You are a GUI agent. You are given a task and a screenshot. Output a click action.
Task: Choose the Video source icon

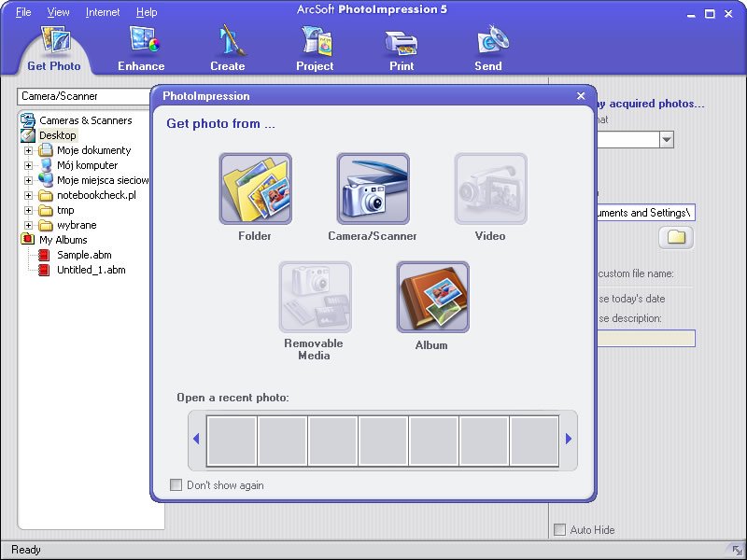coord(491,189)
